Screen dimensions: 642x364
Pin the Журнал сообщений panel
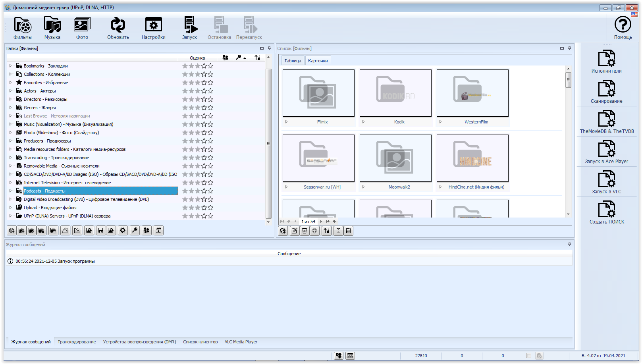pyautogui.click(x=569, y=245)
